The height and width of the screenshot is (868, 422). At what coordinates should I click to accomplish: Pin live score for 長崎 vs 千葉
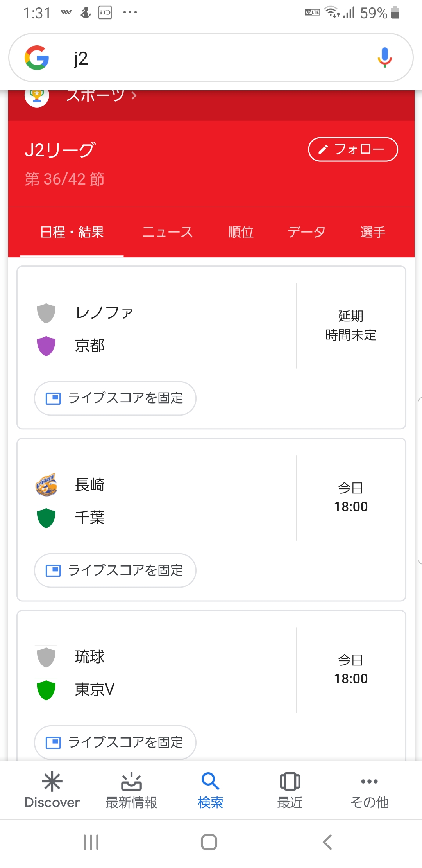115,570
